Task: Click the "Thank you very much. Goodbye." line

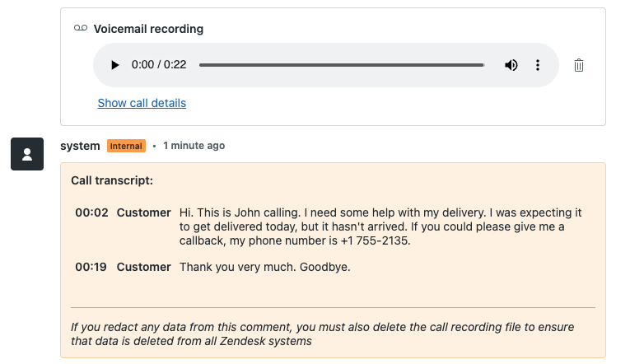Action: (x=264, y=267)
